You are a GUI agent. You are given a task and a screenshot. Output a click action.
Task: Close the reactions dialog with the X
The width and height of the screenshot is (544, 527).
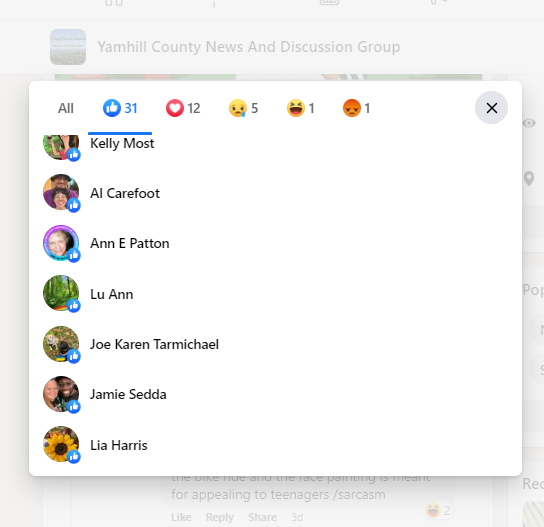(491, 108)
